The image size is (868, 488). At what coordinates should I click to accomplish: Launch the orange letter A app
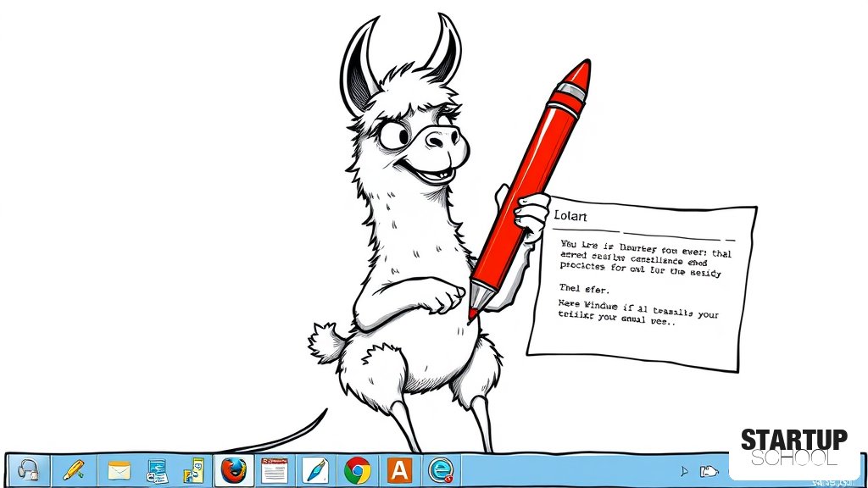[x=399, y=471]
